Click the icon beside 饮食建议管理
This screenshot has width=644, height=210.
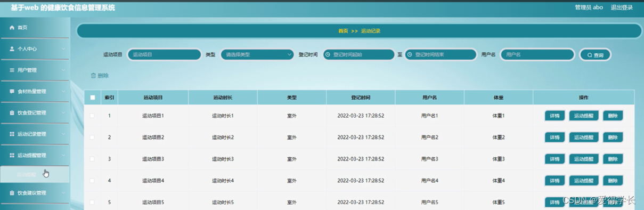[12, 192]
